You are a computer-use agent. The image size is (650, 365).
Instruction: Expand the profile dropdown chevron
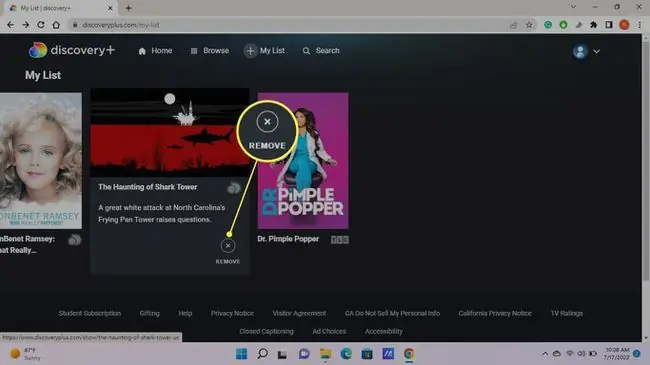coord(597,51)
